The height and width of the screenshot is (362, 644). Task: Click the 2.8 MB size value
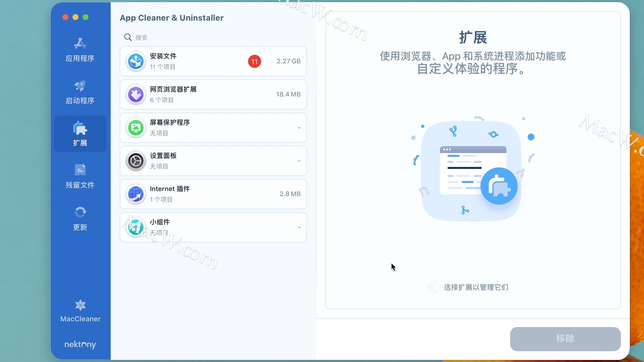click(290, 194)
